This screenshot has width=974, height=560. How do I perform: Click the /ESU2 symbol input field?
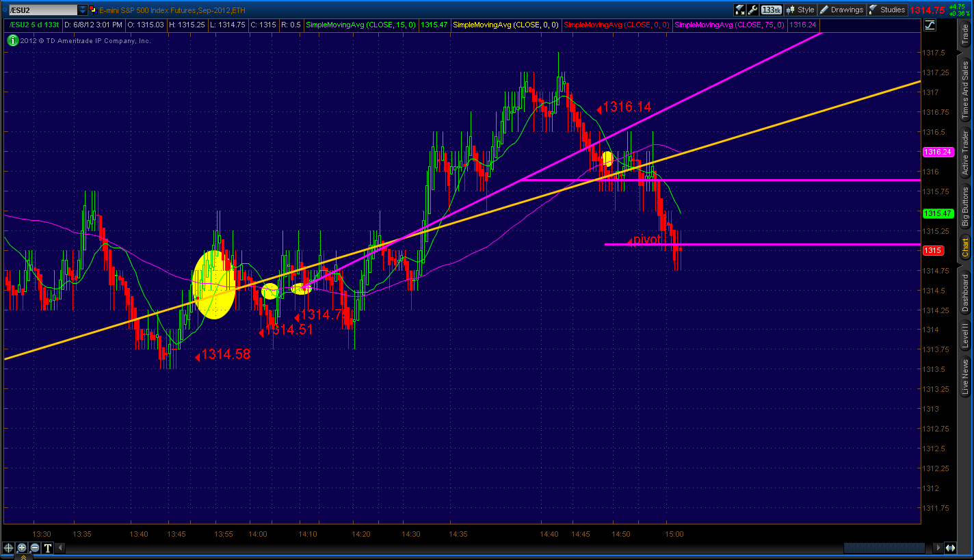click(42, 10)
